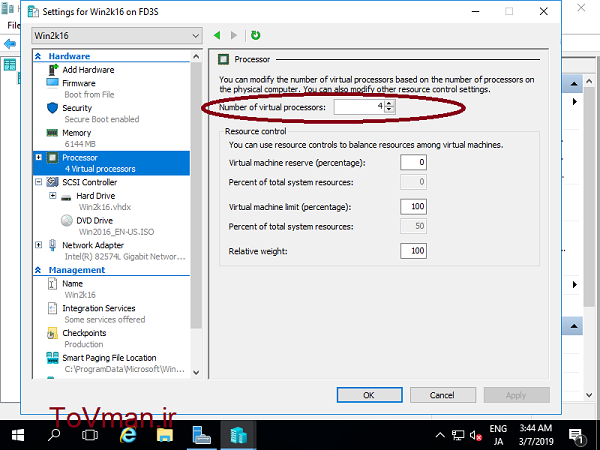600x450 pixels.
Task: Click the Network Adapter icon
Action: (x=52, y=245)
